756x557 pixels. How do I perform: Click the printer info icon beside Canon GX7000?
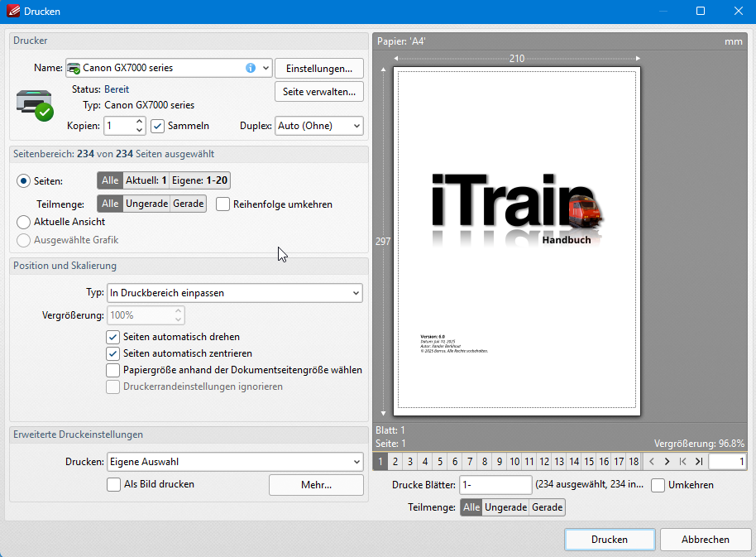(x=251, y=68)
